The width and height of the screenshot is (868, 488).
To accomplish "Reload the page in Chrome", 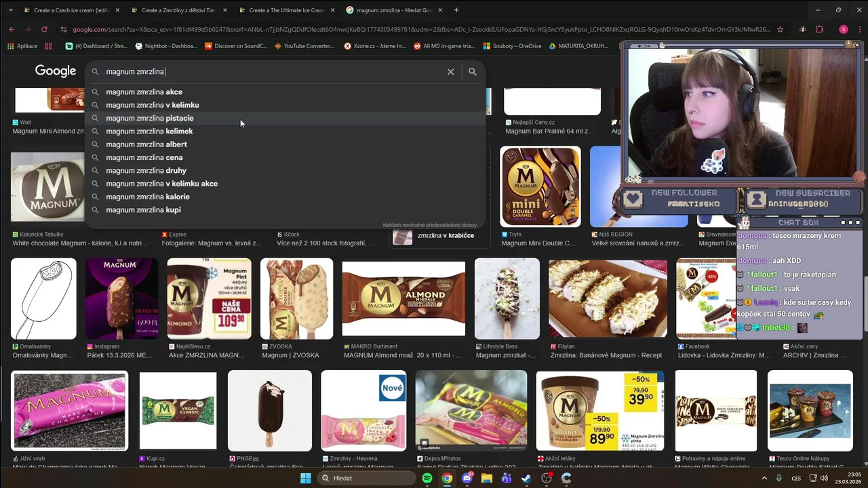I will (x=44, y=29).
